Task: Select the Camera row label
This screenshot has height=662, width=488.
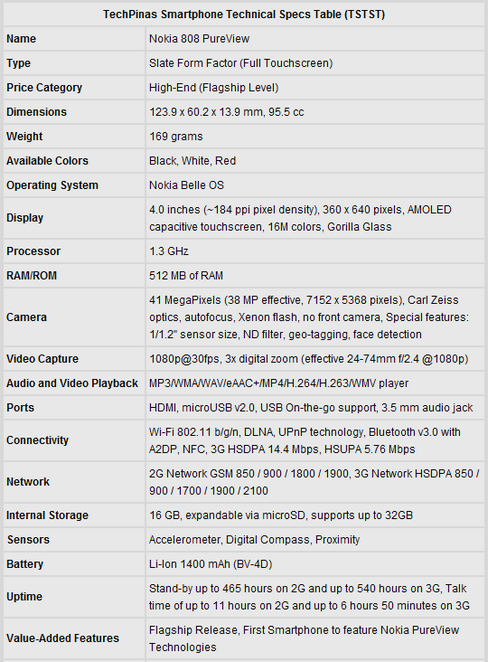Action: (26, 317)
